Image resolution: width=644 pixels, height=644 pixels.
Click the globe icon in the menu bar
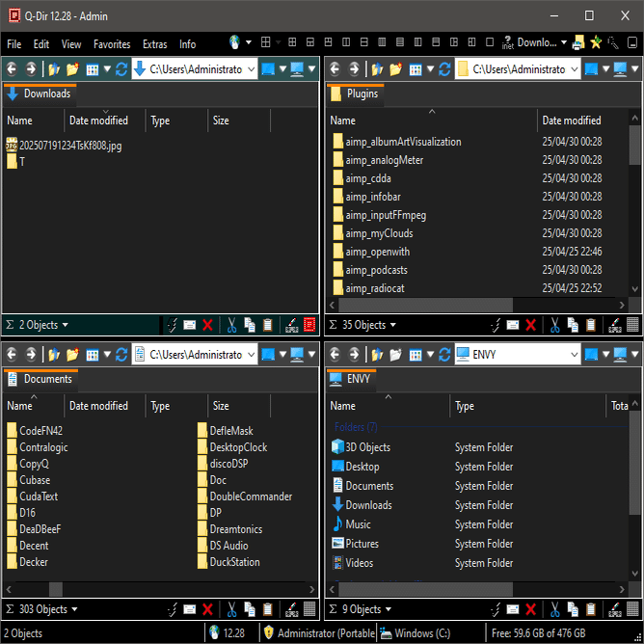pos(234,42)
